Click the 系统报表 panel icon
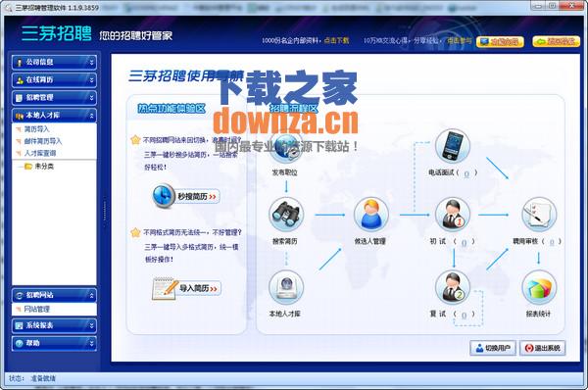 tap(20, 325)
